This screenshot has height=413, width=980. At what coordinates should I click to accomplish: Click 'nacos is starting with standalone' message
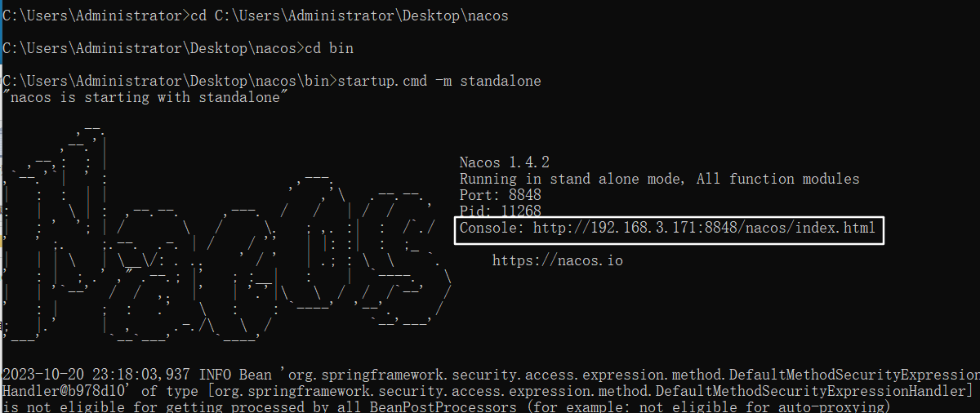(145, 97)
